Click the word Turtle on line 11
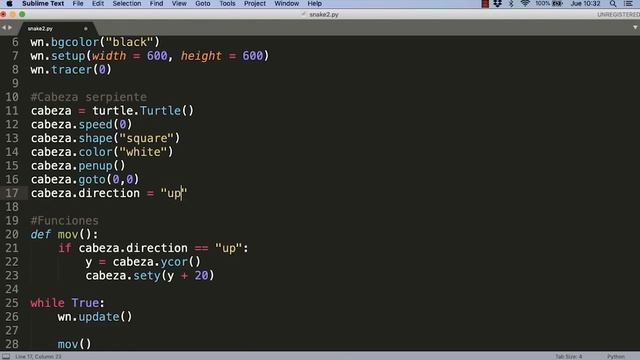 click(160, 111)
